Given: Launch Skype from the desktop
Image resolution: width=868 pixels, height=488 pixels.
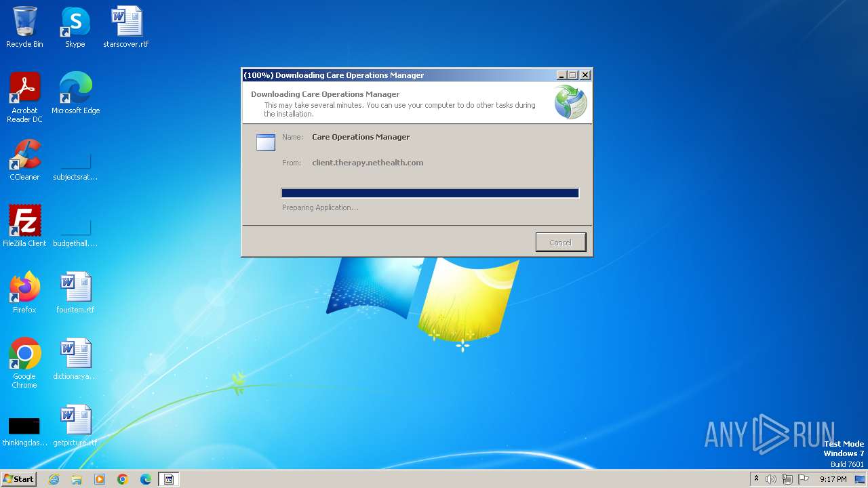Looking at the screenshot, I should (x=75, y=27).
